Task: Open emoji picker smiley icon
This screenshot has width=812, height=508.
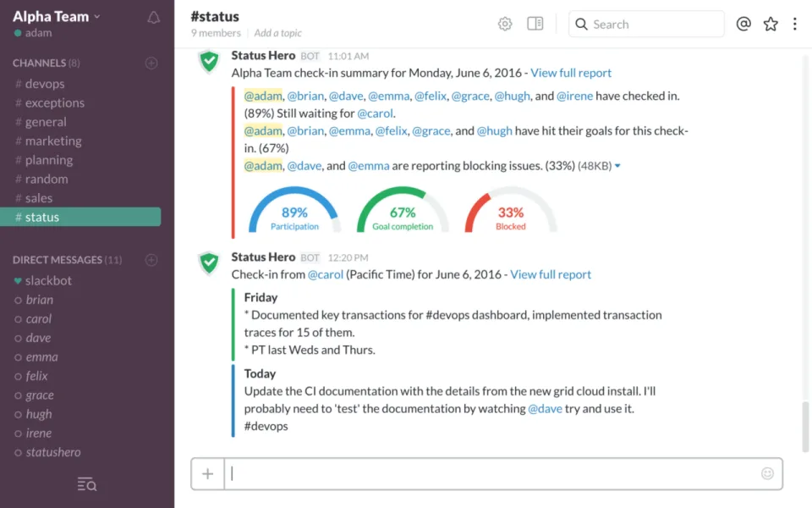Action: click(x=767, y=473)
